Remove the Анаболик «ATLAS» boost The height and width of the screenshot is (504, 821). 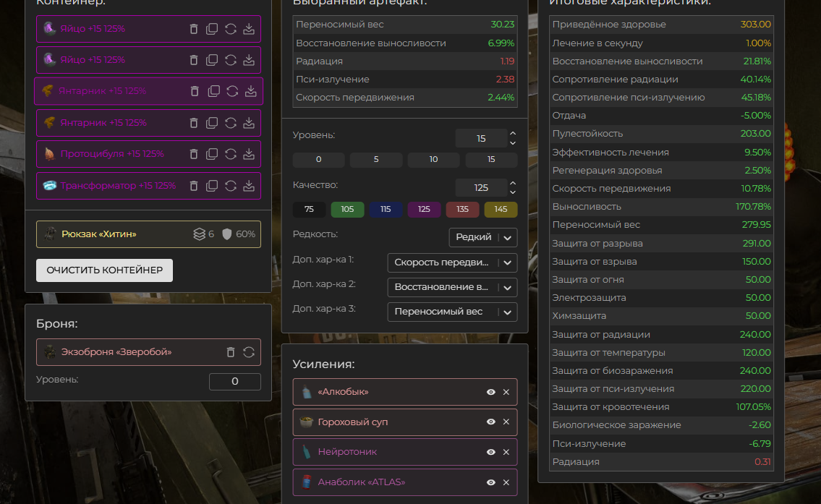[x=506, y=482]
